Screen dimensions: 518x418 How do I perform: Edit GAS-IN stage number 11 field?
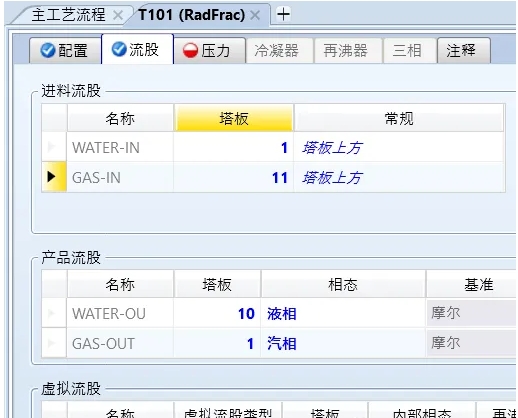(x=233, y=177)
